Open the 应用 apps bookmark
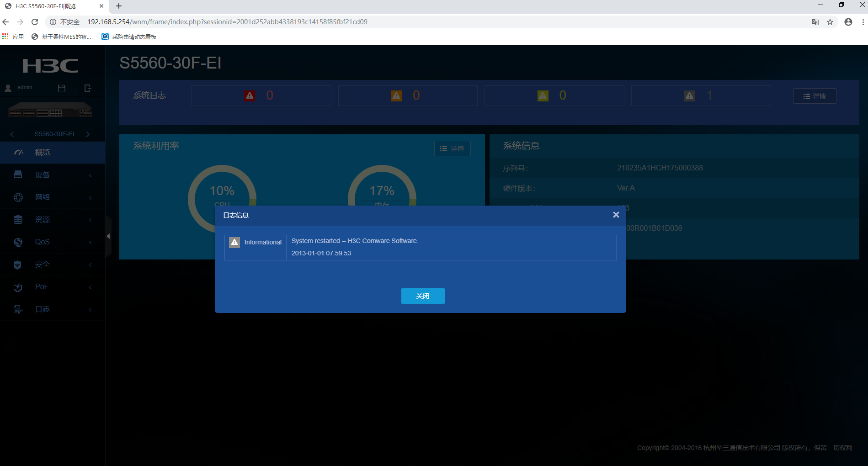This screenshot has width=868, height=466. (x=13, y=37)
